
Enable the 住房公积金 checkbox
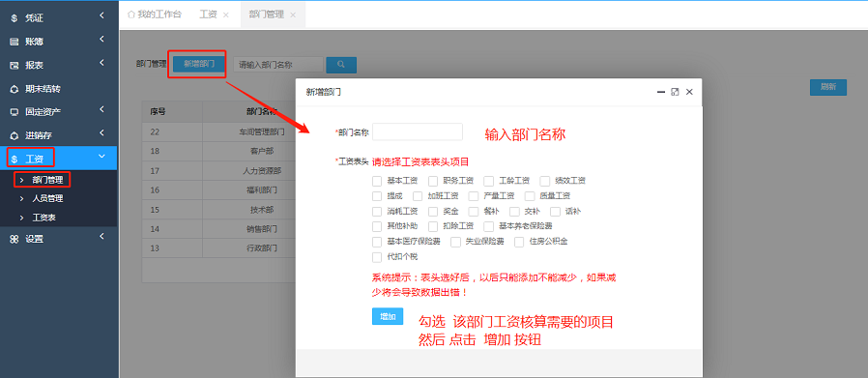coord(519,242)
